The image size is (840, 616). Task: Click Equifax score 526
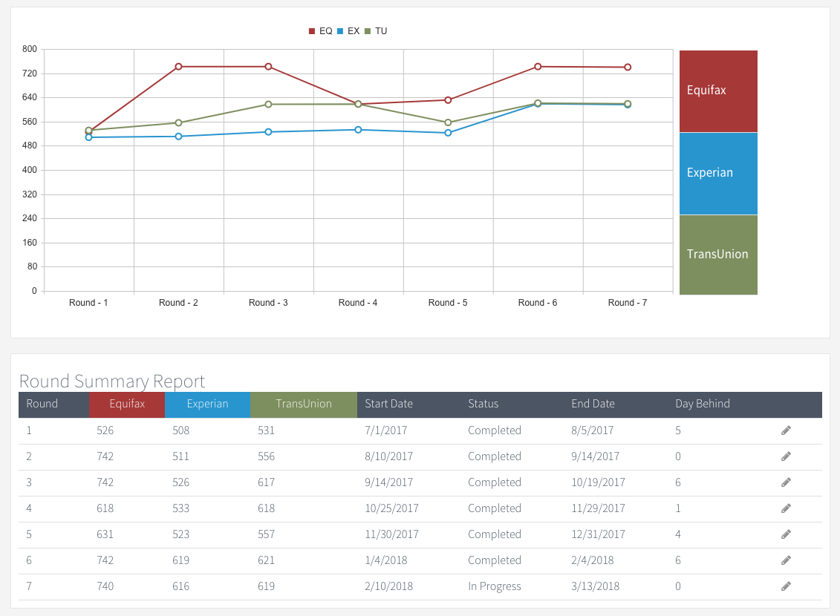(105, 430)
